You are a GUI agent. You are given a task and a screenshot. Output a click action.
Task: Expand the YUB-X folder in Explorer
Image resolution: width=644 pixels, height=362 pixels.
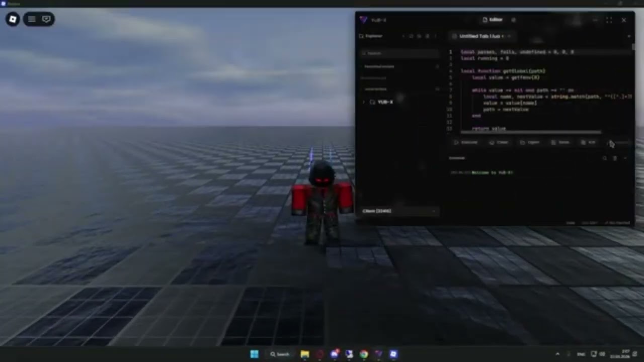click(364, 102)
